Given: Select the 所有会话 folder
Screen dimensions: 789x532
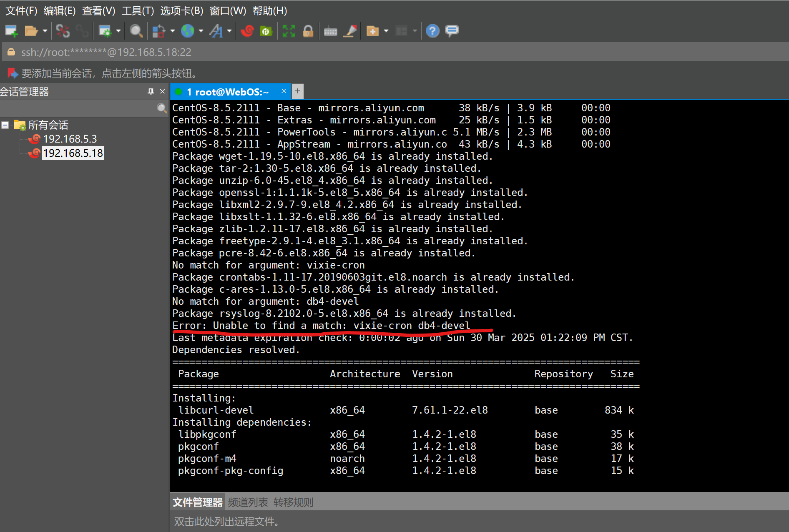Looking at the screenshot, I should click(48, 125).
